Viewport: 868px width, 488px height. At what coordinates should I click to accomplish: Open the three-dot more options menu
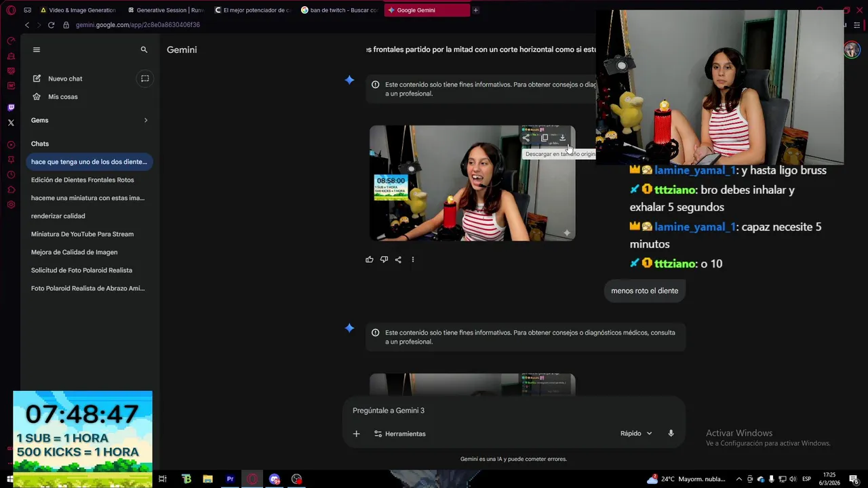pyautogui.click(x=412, y=260)
